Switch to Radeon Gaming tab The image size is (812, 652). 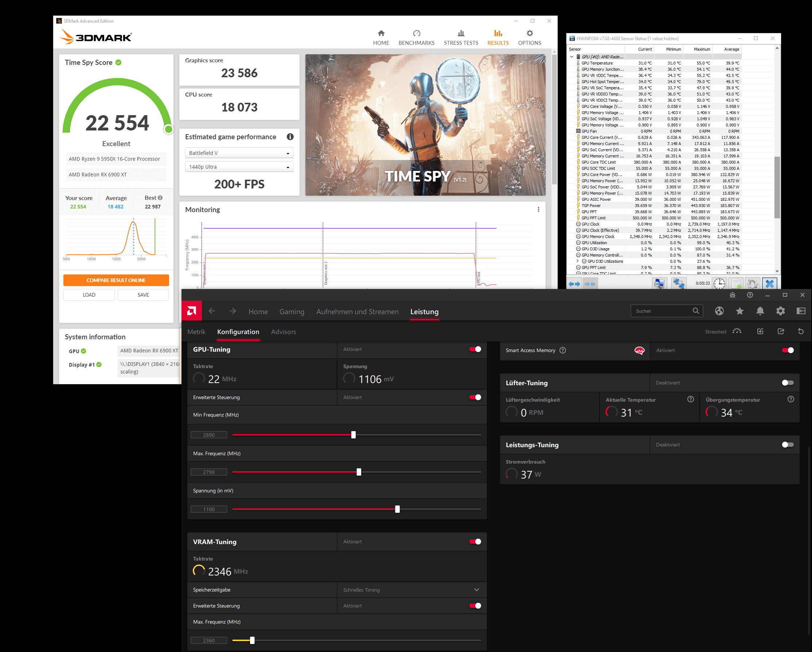pyautogui.click(x=292, y=312)
